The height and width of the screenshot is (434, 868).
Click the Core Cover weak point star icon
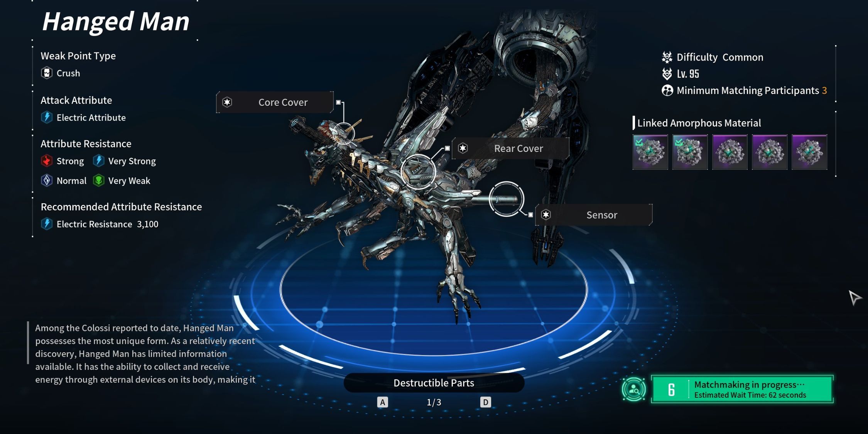(229, 102)
